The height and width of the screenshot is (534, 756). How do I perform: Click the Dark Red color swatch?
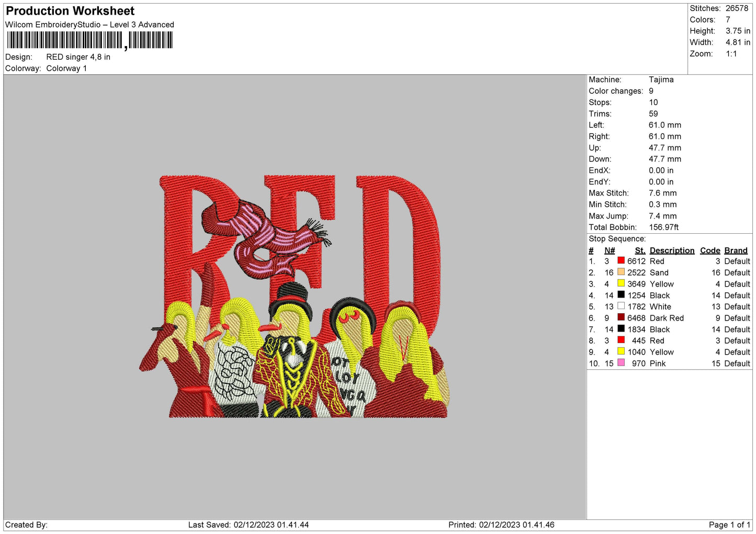click(x=621, y=317)
